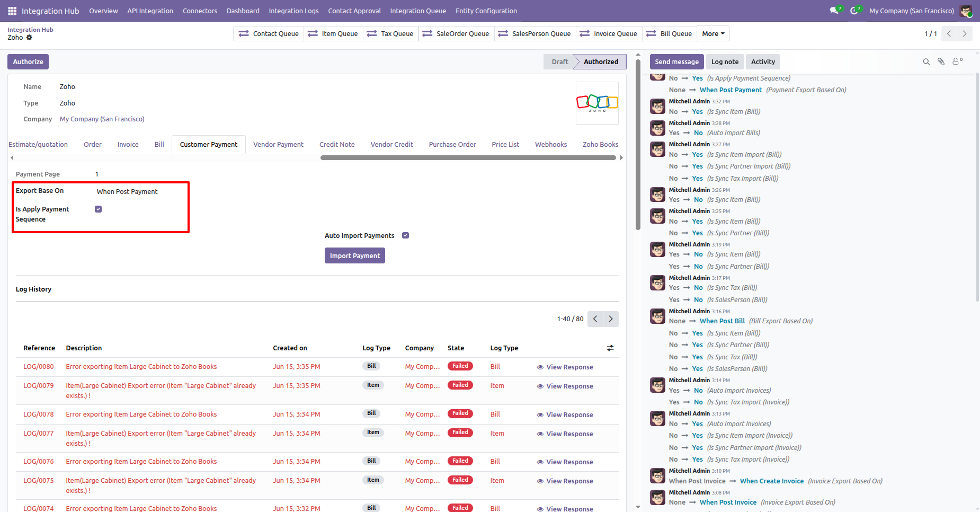The width and height of the screenshot is (980, 512).
Task: Search chatter messages magnifier icon
Action: [926, 61]
